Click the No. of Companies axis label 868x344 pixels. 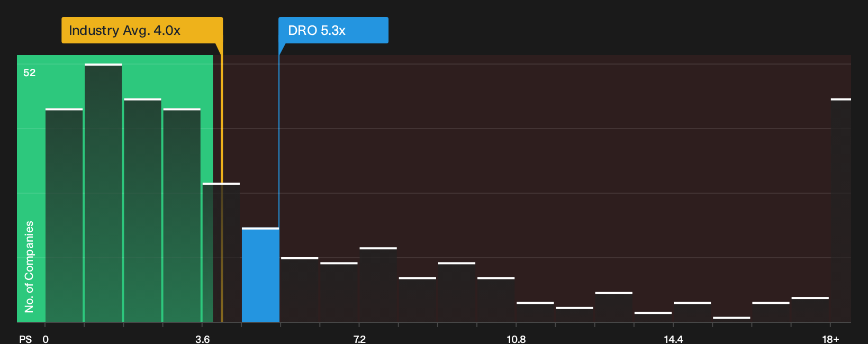29,267
